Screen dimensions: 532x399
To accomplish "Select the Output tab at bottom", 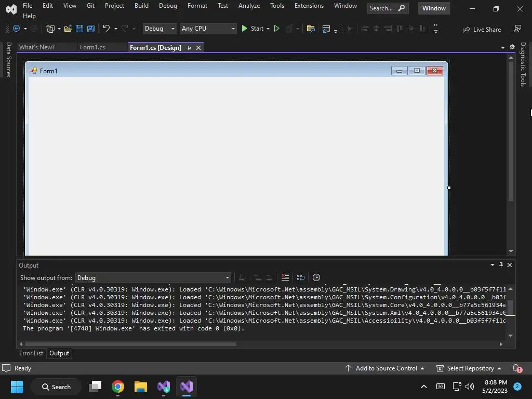I will [59, 353].
